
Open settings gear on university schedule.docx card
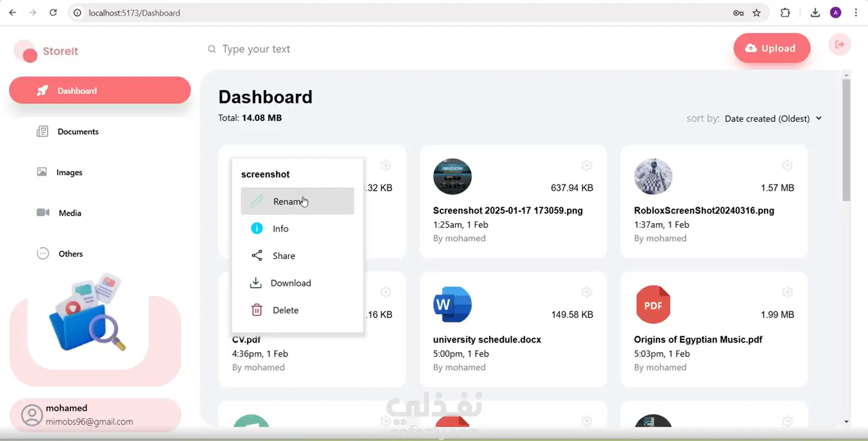[x=587, y=292]
